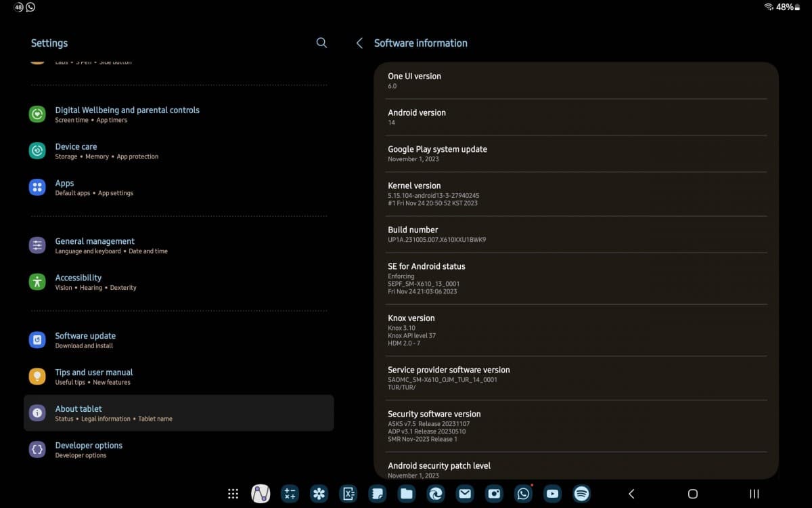
Task: Open Spotify from the taskbar
Action: tap(581, 494)
